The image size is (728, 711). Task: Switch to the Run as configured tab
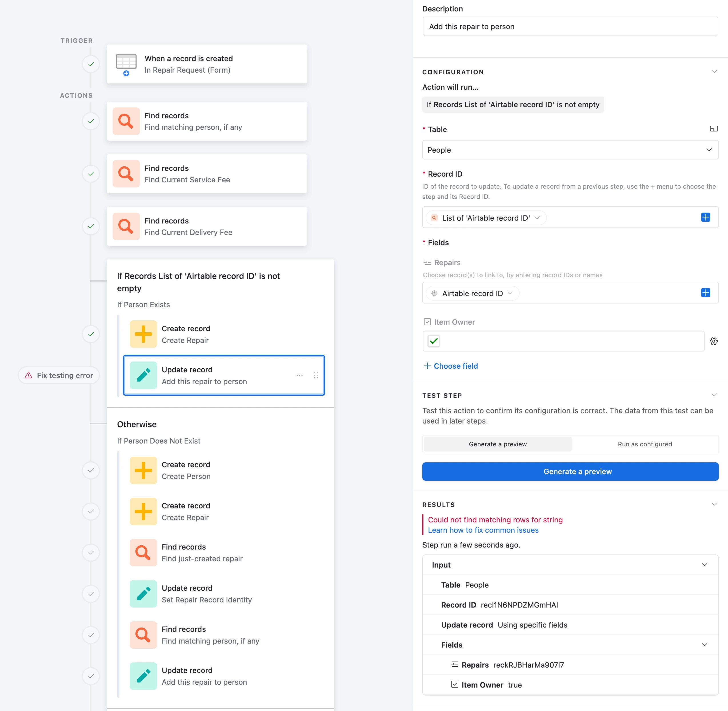[x=644, y=444]
